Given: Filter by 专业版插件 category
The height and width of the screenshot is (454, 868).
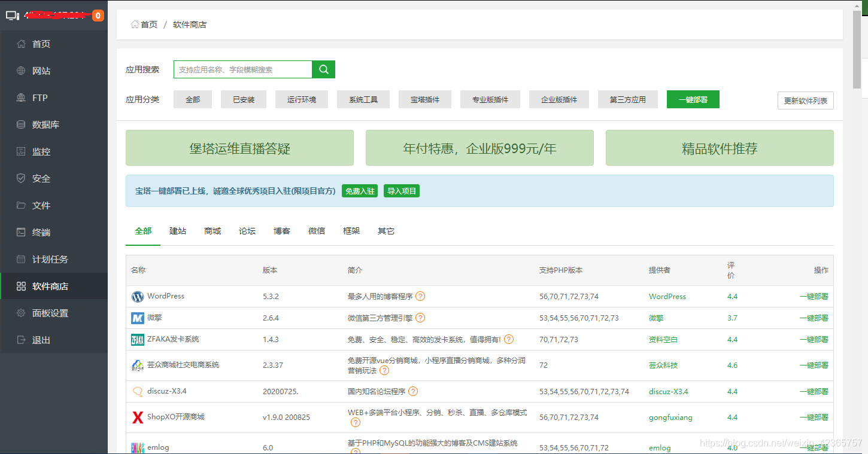Looking at the screenshot, I should tap(490, 99).
